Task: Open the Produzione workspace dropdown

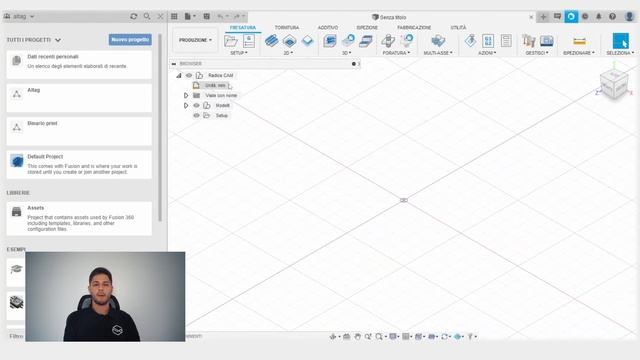Action: (x=195, y=40)
